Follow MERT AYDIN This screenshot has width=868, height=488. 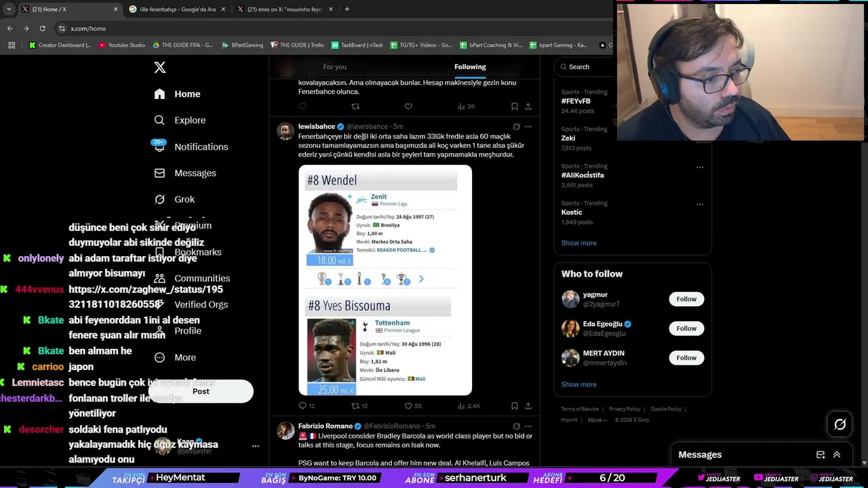pos(686,357)
